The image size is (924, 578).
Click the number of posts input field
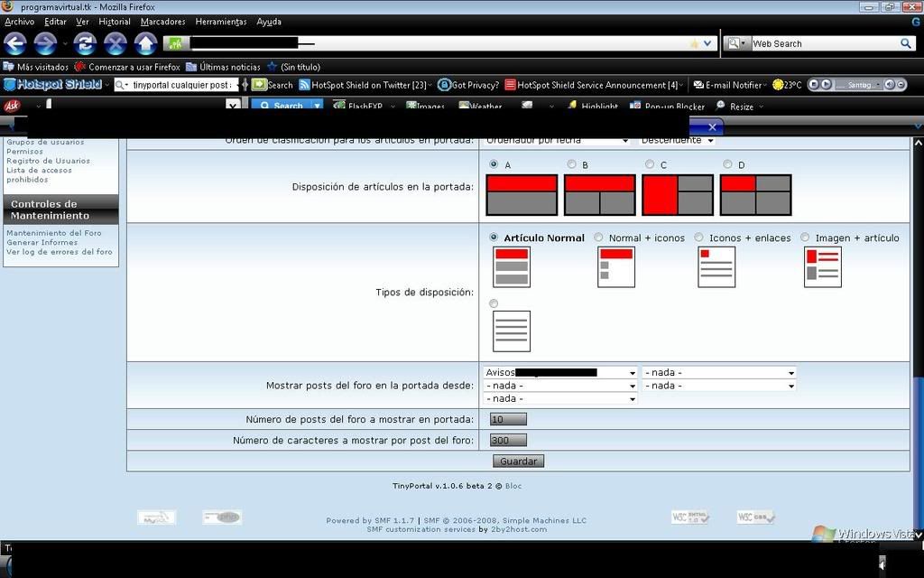[x=507, y=419]
